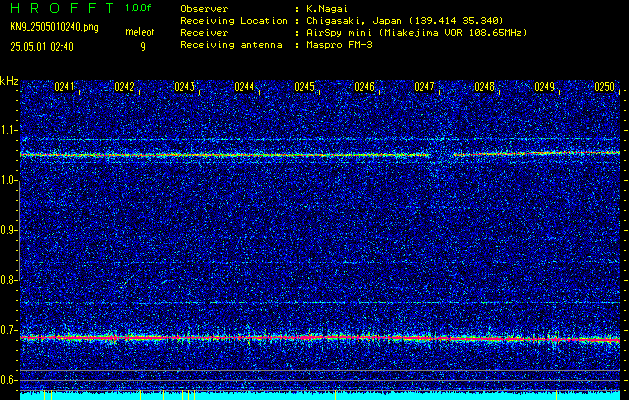
Task: Click the 0247 time label
Action: click(424, 87)
